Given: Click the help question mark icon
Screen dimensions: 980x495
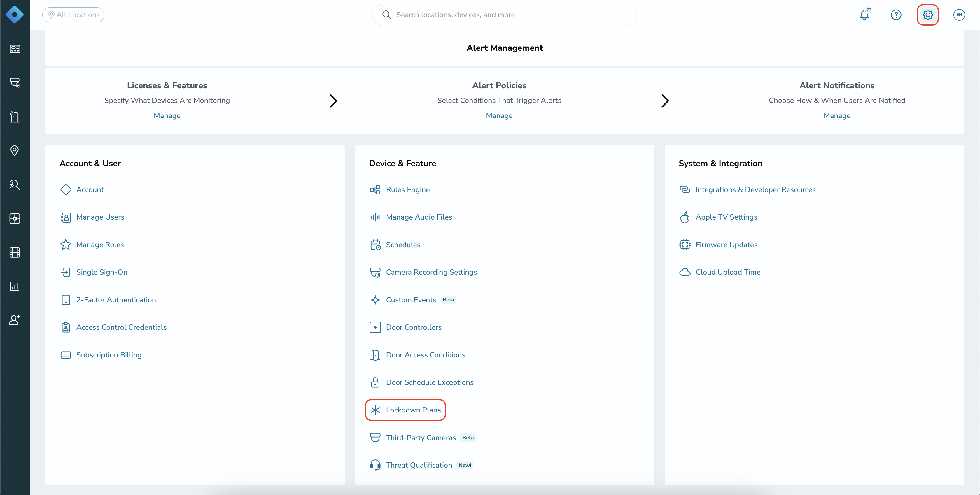Looking at the screenshot, I should pos(896,15).
